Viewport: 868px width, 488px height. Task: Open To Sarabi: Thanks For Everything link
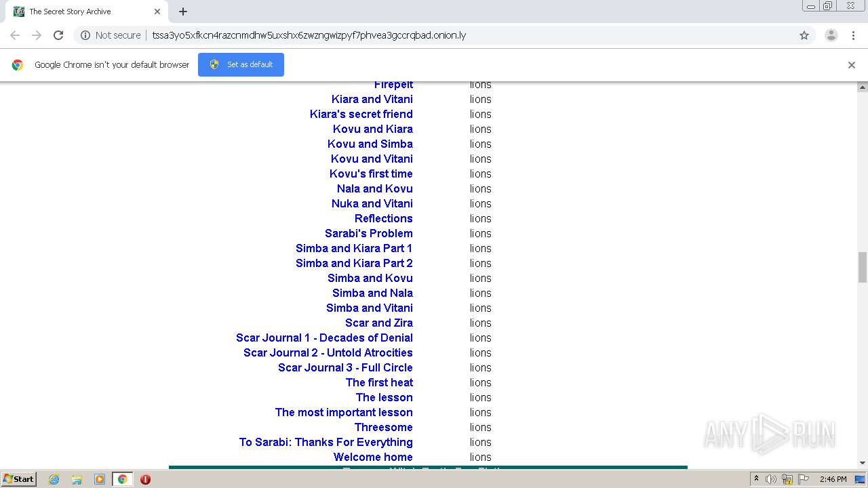[x=325, y=442]
